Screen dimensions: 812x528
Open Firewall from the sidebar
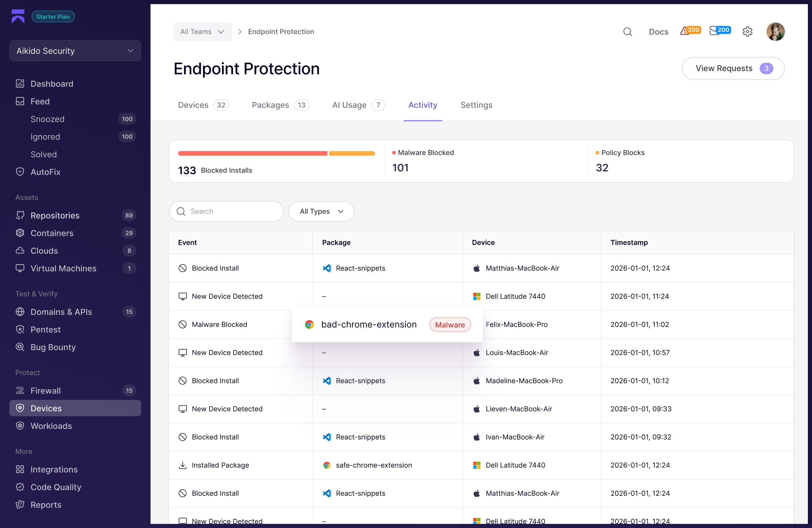coord(45,390)
